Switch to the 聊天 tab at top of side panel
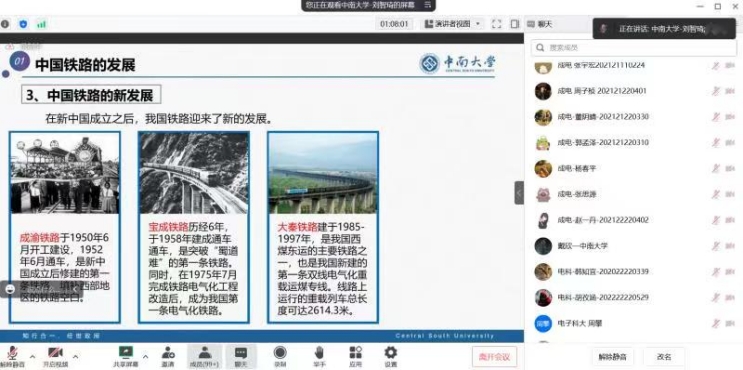 click(x=540, y=24)
